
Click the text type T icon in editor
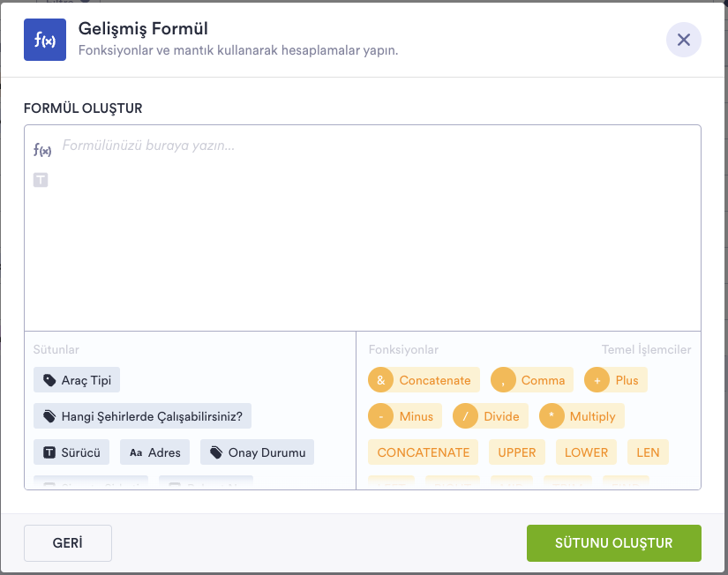(x=41, y=180)
